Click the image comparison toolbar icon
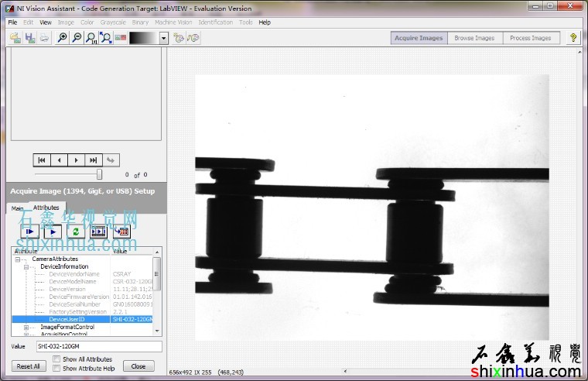Viewport: 588px width, 381px height. [121, 38]
